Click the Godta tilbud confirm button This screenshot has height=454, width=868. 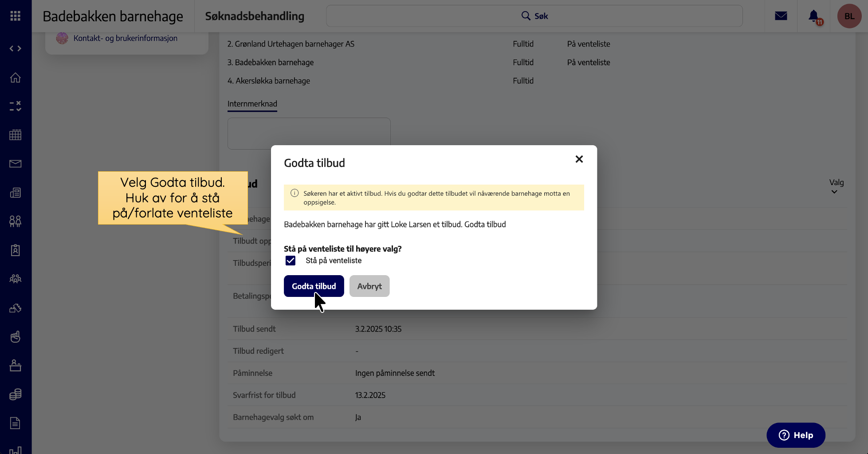[x=314, y=286]
